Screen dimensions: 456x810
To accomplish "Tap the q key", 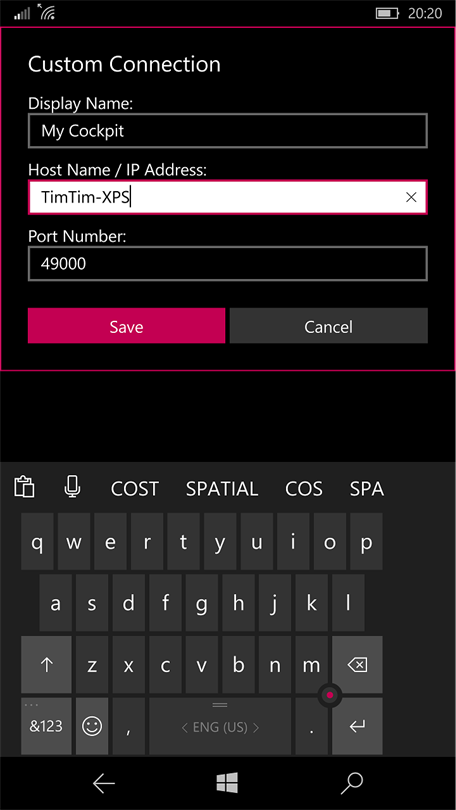I will [x=37, y=541].
